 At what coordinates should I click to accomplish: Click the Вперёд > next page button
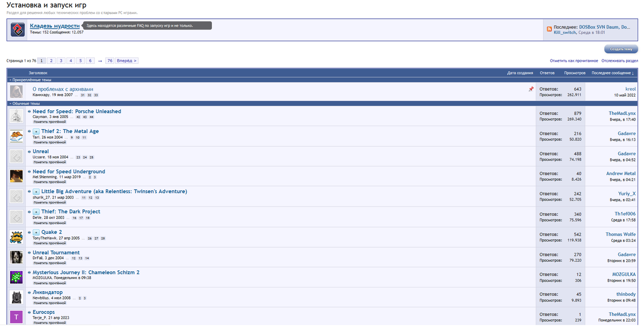pos(127,61)
